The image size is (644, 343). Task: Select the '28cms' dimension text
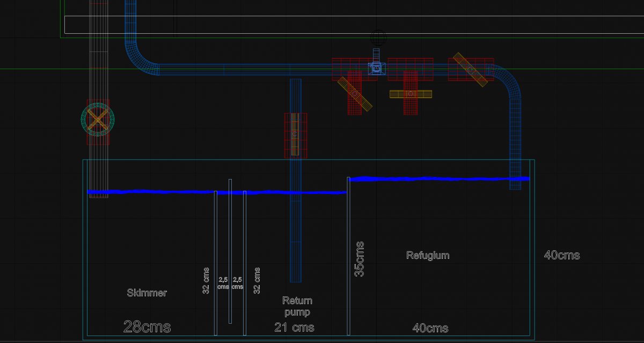147,326
